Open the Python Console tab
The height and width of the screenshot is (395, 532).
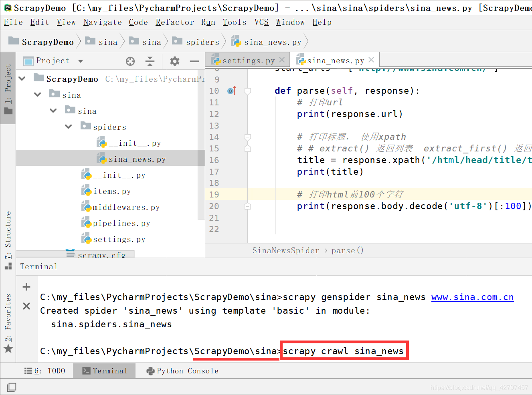[x=182, y=371]
